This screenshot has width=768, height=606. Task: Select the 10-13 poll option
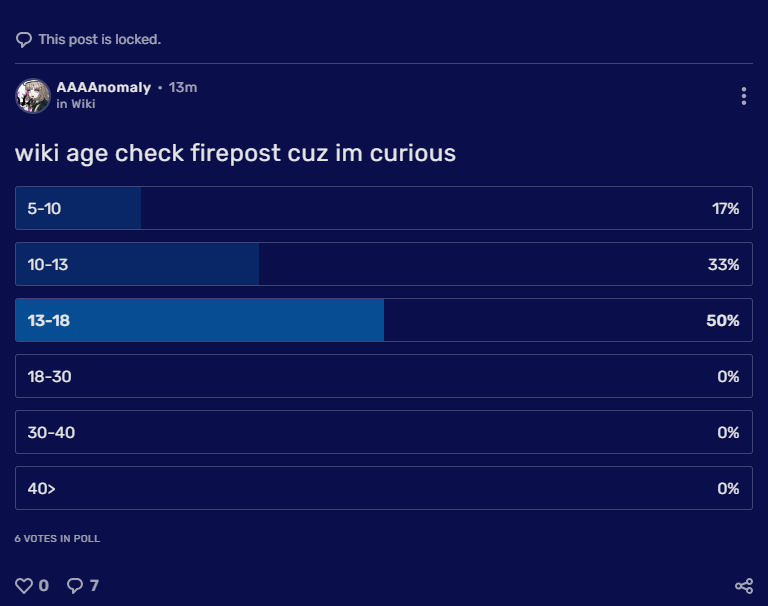pos(384,264)
